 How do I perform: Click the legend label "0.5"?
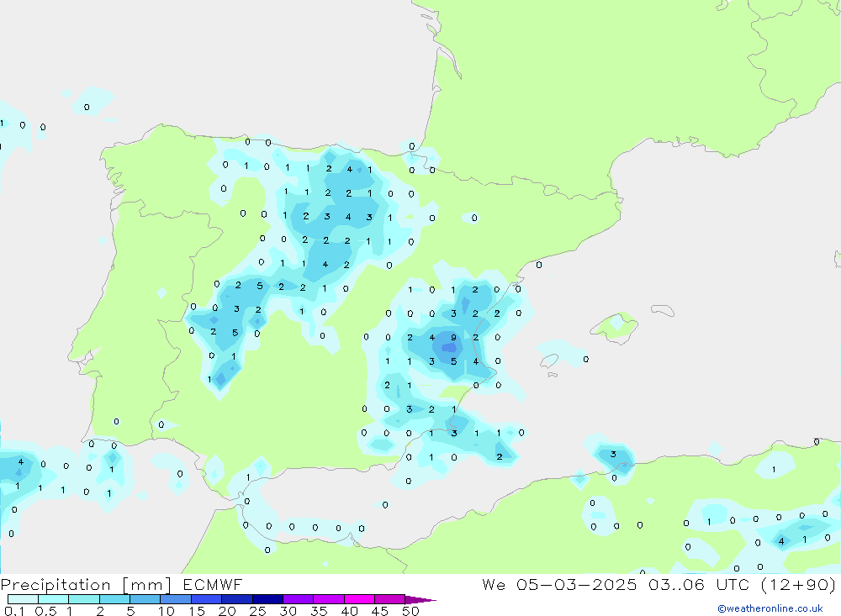pos(45,611)
